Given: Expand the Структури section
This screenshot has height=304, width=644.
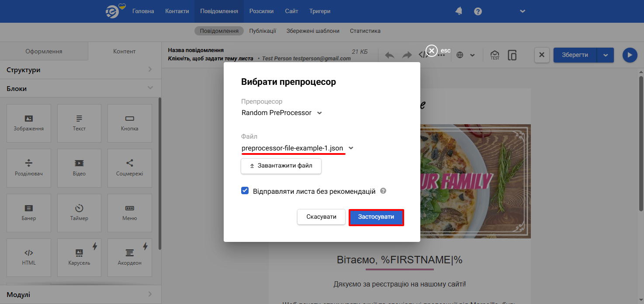Looking at the screenshot, I should coord(80,70).
